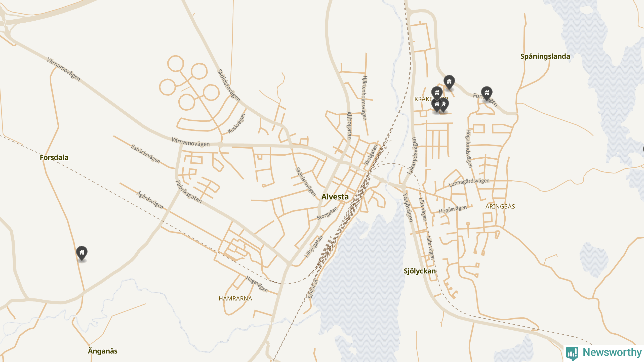Screen dimensions: 644x362
Task: Select the Spåningslanda place label
Action: [x=545, y=56]
